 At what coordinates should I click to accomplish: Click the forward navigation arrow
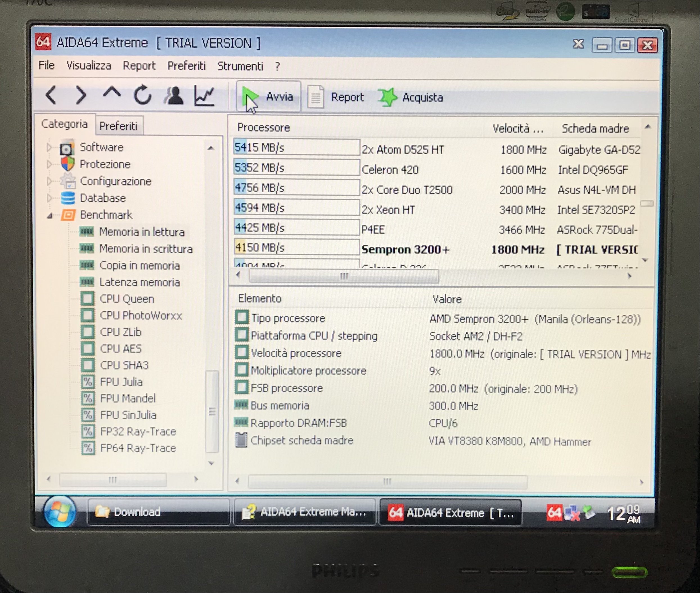(x=81, y=95)
